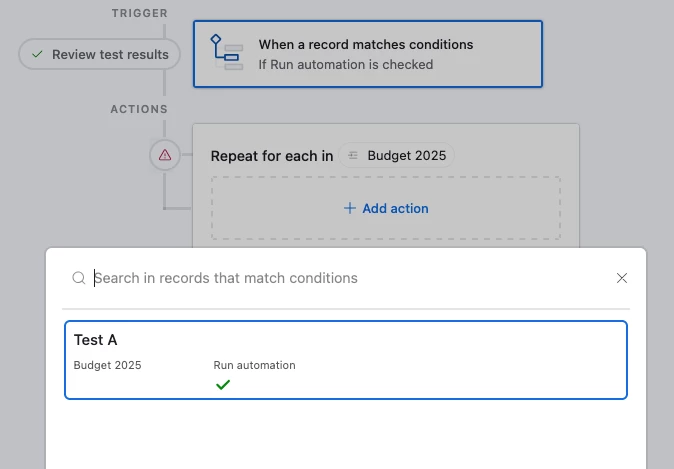Click the Add action button
This screenshot has height=469, width=674.
[386, 208]
